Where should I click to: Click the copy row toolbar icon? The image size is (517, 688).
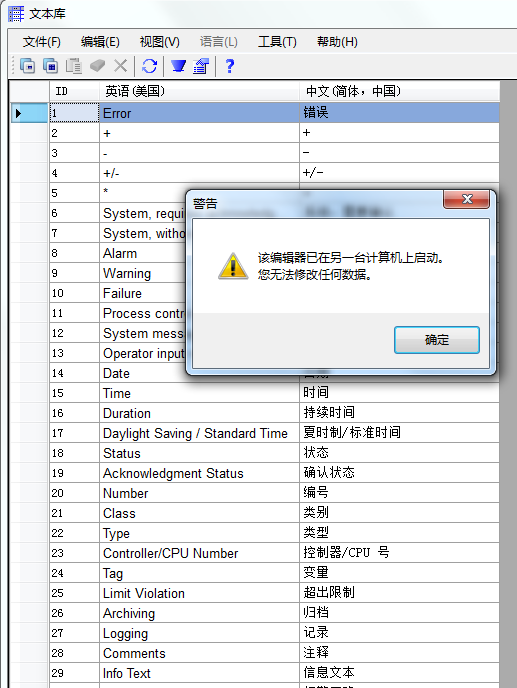(x=28, y=66)
